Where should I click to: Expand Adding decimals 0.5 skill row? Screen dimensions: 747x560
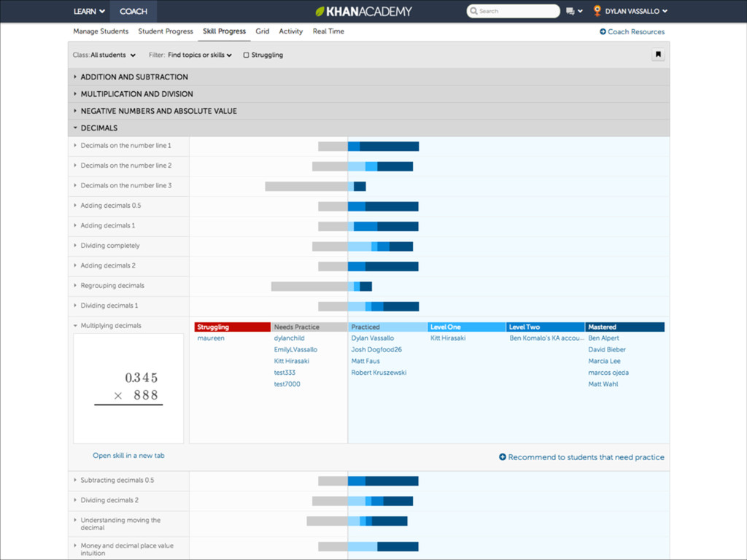point(107,206)
